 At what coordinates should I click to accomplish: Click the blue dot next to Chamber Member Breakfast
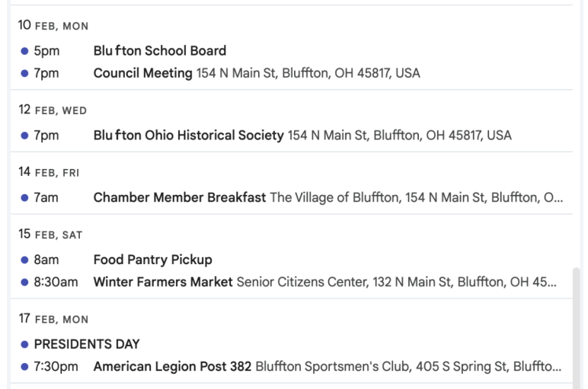(24, 198)
